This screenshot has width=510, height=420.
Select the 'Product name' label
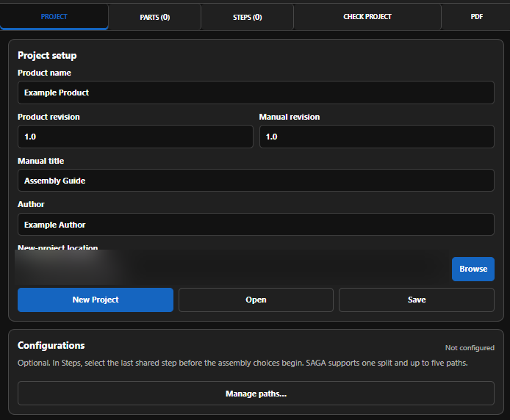(44, 73)
